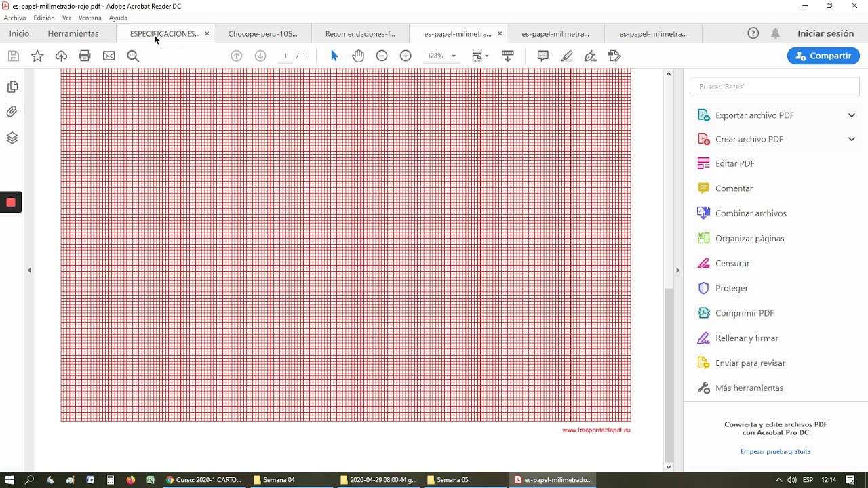Zoom out with the minus icon
This screenshot has width=868, height=488.
382,56
